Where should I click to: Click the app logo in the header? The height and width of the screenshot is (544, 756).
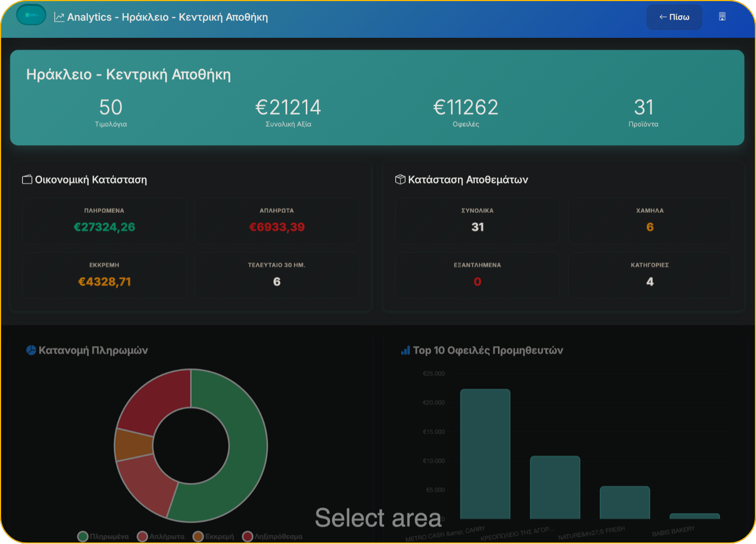click(31, 15)
